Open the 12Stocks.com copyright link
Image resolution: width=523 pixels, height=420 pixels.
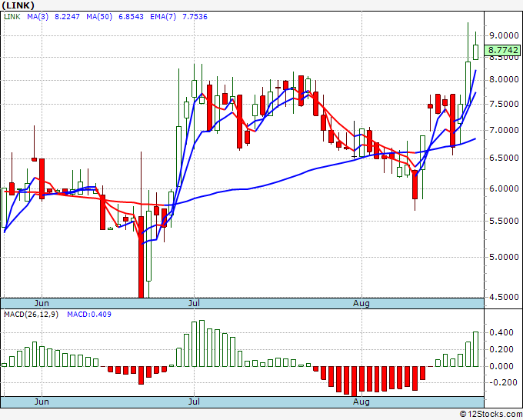pos(490,415)
